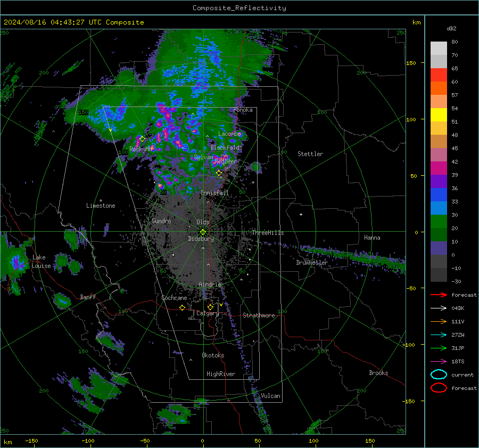Click the Cochrane city label
The width and height of the screenshot is (479, 448).
click(x=174, y=298)
